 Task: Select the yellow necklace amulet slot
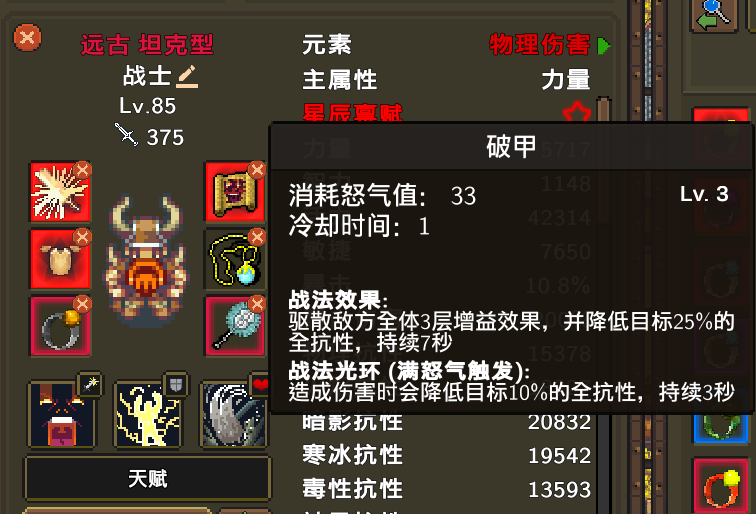234,259
